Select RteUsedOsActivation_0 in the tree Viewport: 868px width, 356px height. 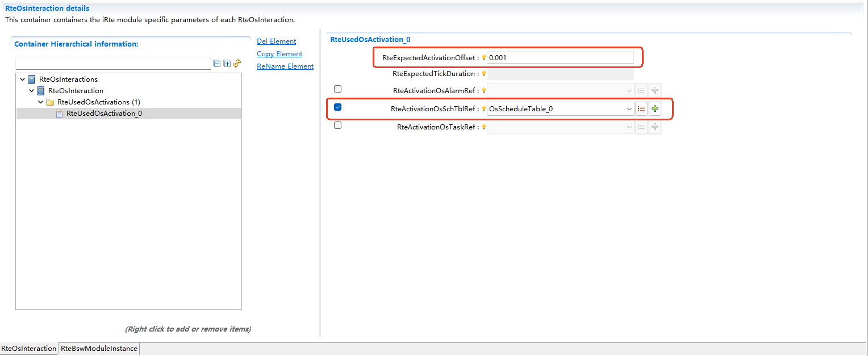point(104,114)
